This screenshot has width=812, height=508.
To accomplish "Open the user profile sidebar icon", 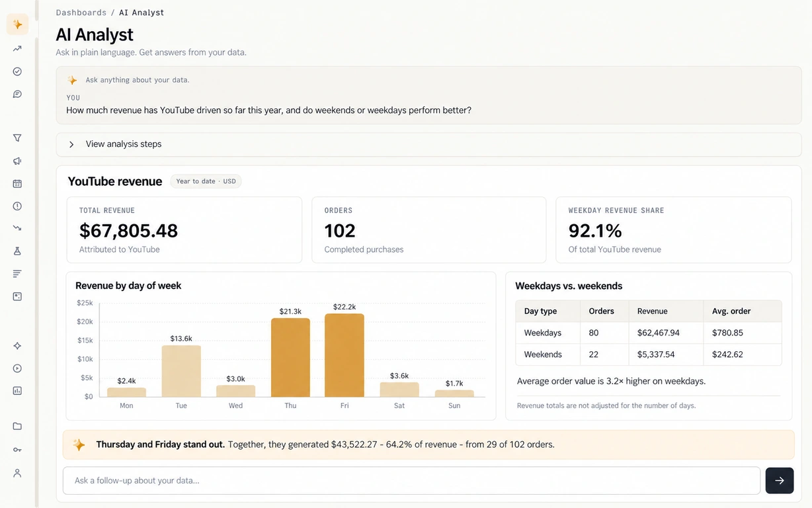I will click(x=17, y=473).
